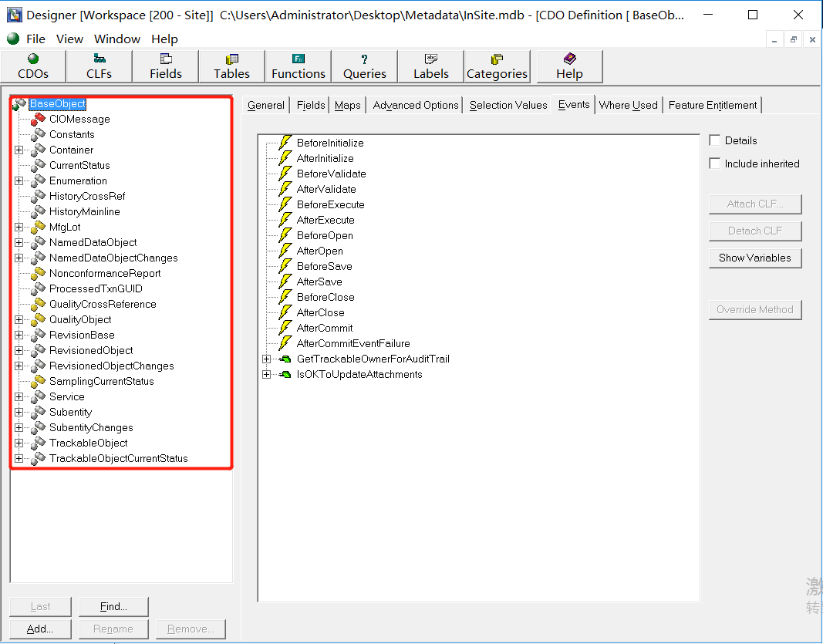
Task: Select the AfterCommit event
Action: [324, 328]
